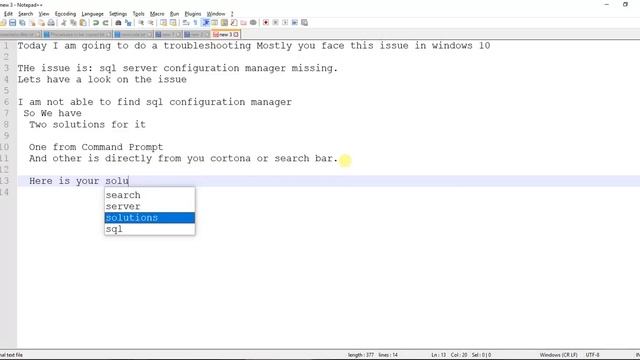The height and width of the screenshot is (360, 640).
Task: Open the Run menu
Action: (174, 14)
